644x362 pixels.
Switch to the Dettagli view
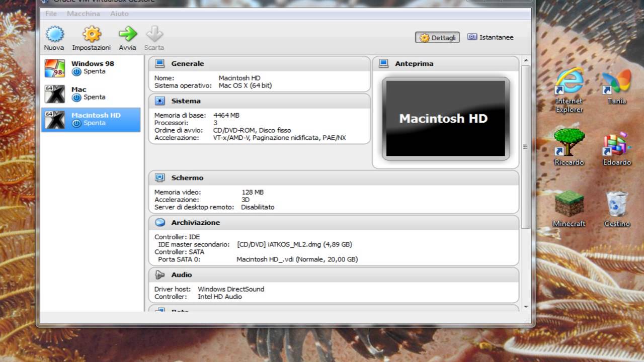pyautogui.click(x=437, y=38)
